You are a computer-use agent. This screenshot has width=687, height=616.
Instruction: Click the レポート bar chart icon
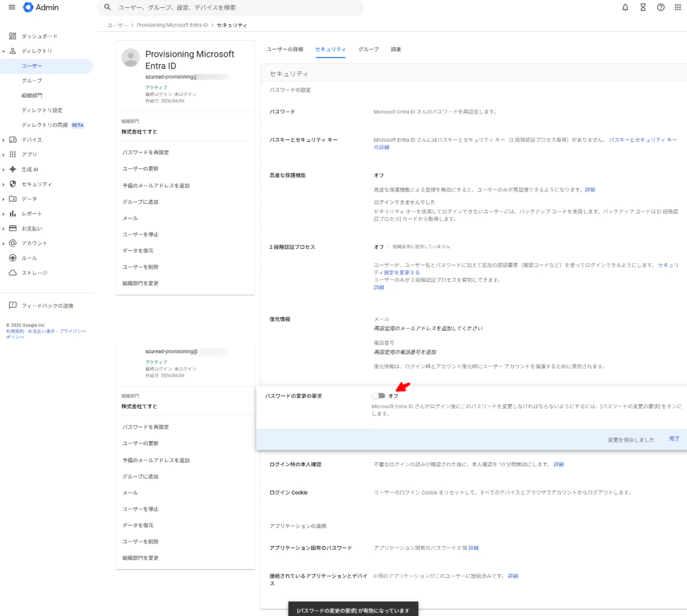tap(13, 214)
